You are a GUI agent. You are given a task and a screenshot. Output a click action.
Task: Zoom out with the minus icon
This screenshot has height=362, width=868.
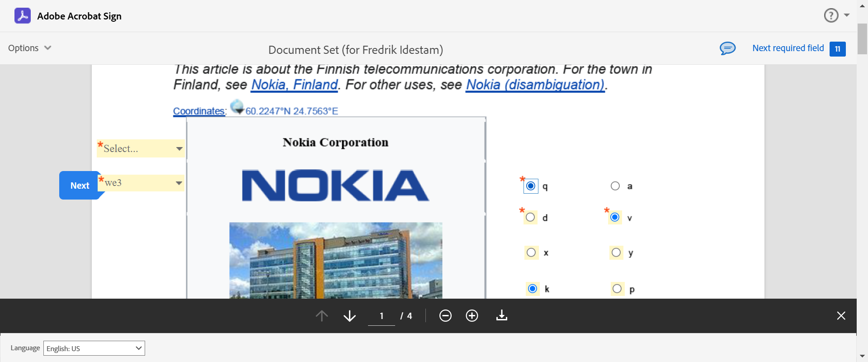[445, 315]
